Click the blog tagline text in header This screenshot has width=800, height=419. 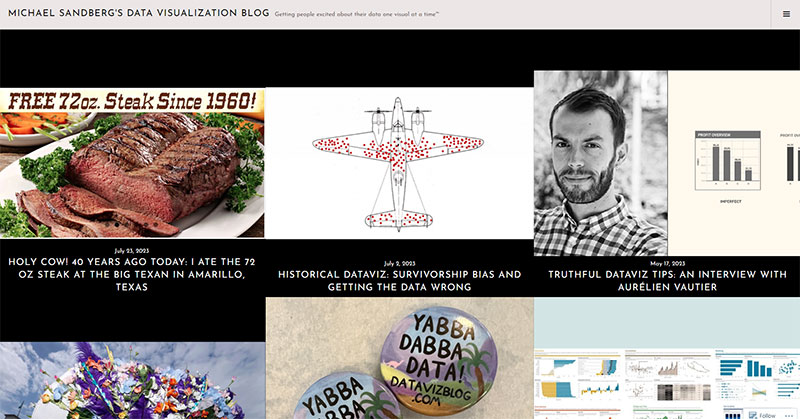(357, 14)
